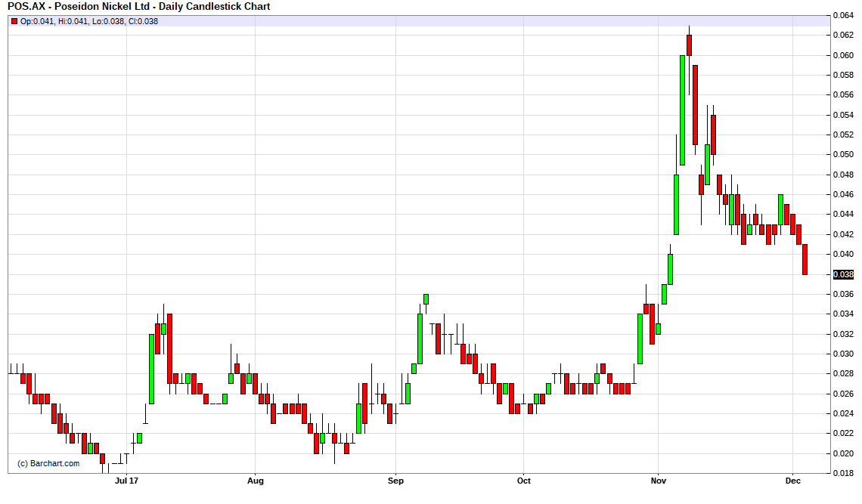The width and height of the screenshot is (862, 504).
Task: Click the 0.044 price axis label
Action: 843,215
